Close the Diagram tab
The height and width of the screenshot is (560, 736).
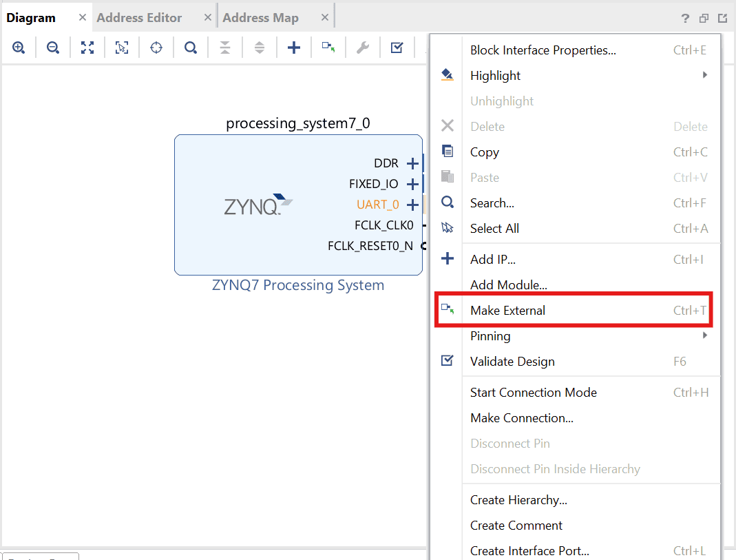[x=83, y=18]
